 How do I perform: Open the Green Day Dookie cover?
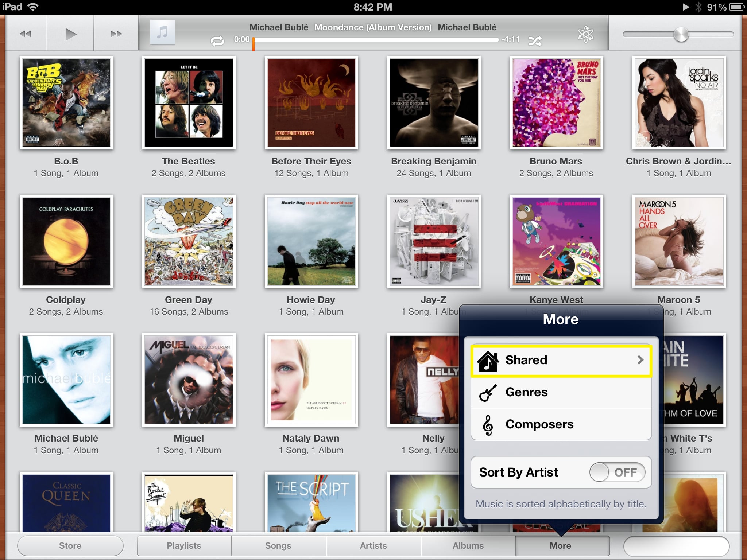tap(189, 241)
